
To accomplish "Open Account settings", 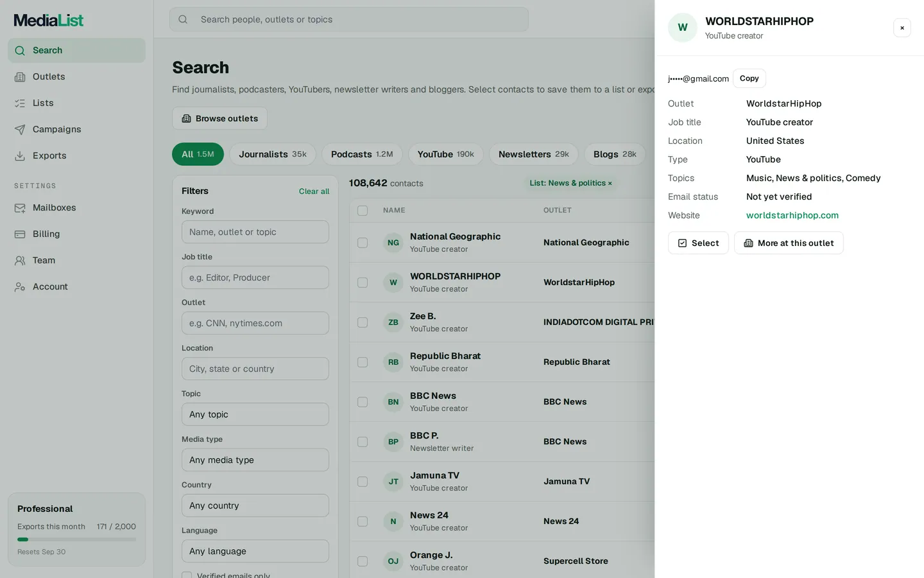I will (76, 286).
